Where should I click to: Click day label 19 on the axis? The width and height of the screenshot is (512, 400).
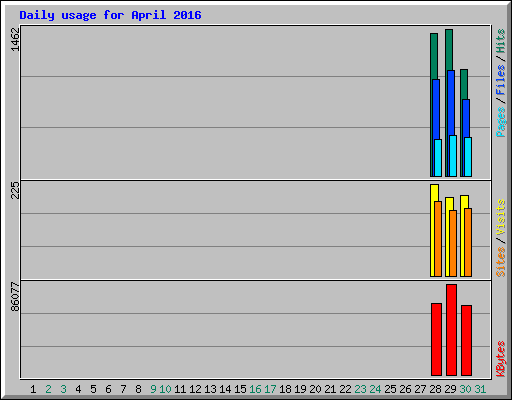pos(300,389)
